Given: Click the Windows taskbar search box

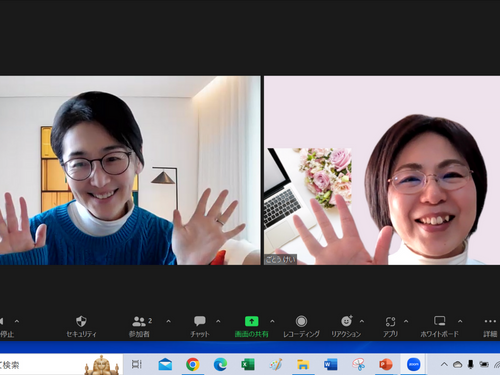Looking at the screenshot, I should 61,364.
